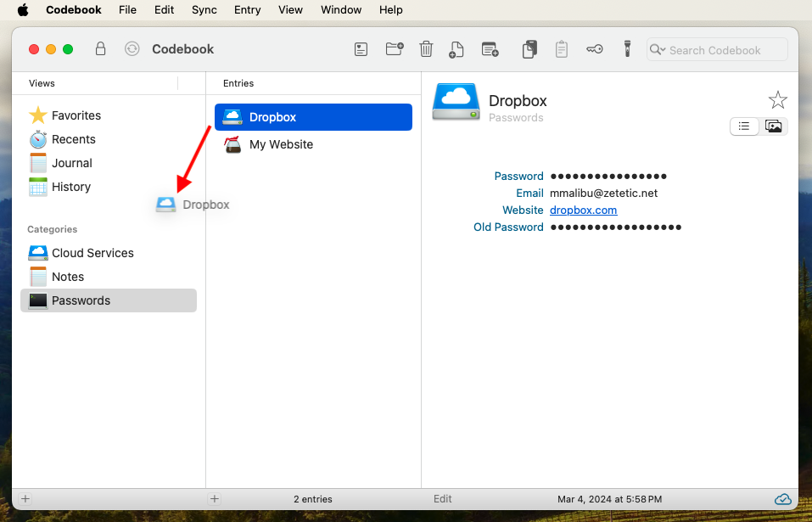Click the circular sync arrows icon
The width and height of the screenshot is (812, 522).
coord(132,49)
